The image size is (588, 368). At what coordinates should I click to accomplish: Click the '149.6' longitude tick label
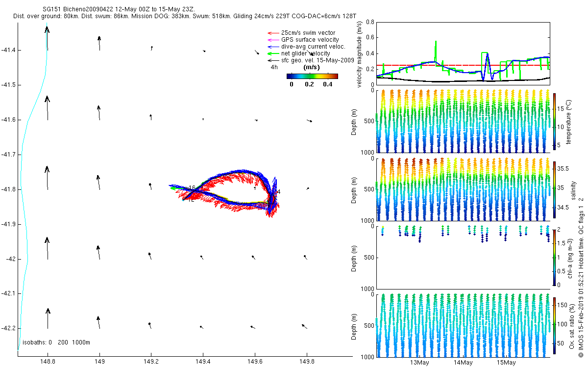point(255,361)
